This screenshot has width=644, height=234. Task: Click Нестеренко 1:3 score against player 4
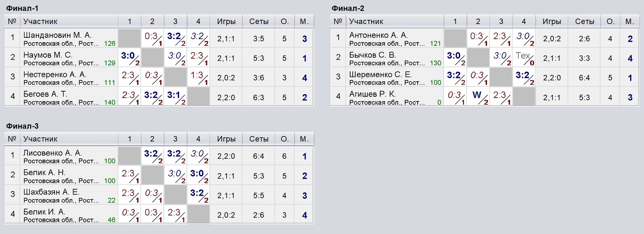click(x=198, y=77)
